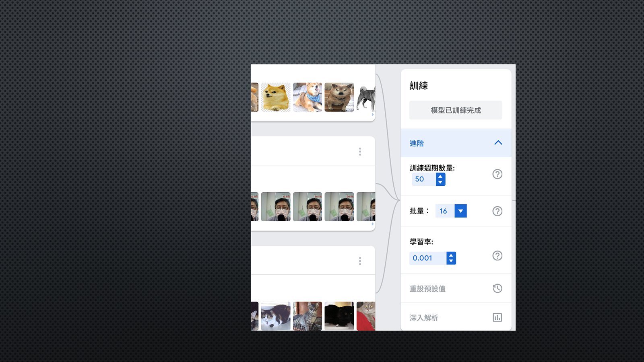Click the chart icon next to 深入解析
The height and width of the screenshot is (362, 644).
(497, 317)
